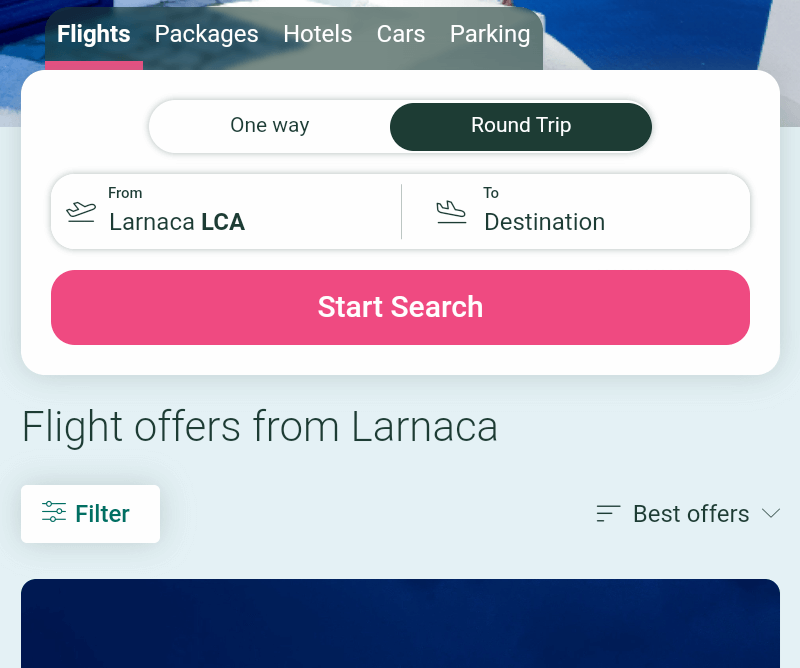Switch to the Parking tab
Viewport: 800px width, 668px height.
point(490,35)
